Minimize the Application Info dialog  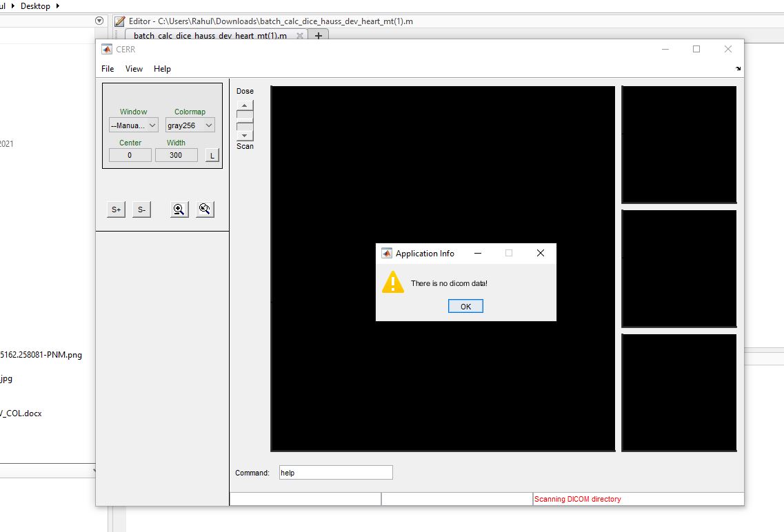coord(478,253)
